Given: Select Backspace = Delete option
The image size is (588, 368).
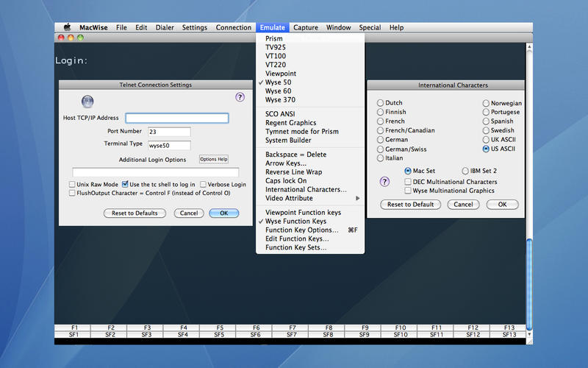Looking at the screenshot, I should [x=310, y=155].
